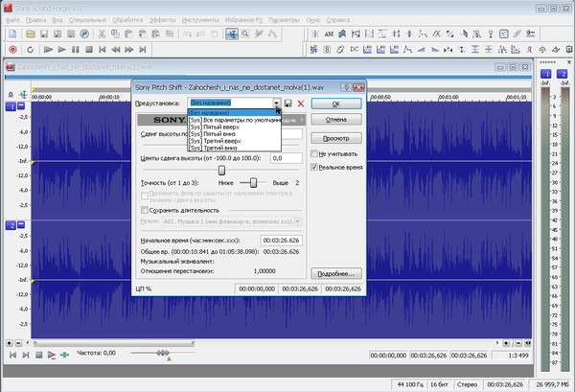The image size is (575, 392).
Task: Click the Bit-Depth Converter (8) icon in the process toolbar
Action: (327, 49)
